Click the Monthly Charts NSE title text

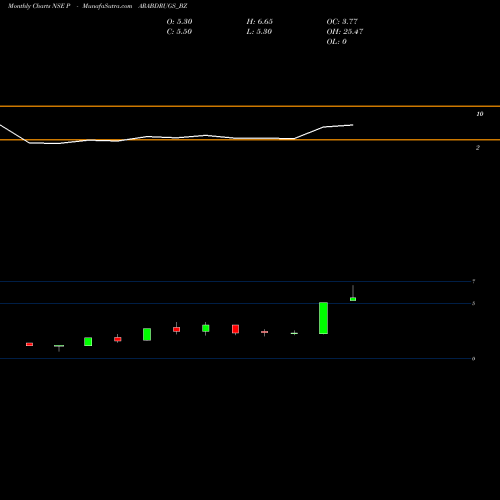pos(39,6)
